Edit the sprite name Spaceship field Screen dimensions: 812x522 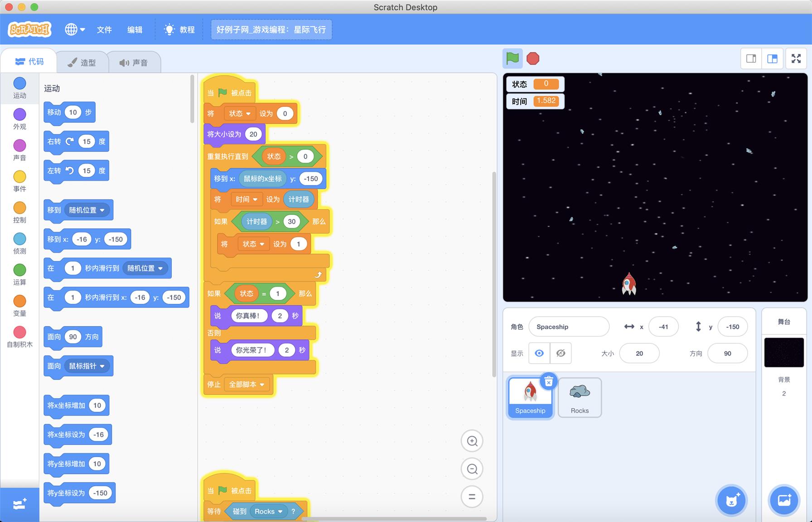[569, 327]
